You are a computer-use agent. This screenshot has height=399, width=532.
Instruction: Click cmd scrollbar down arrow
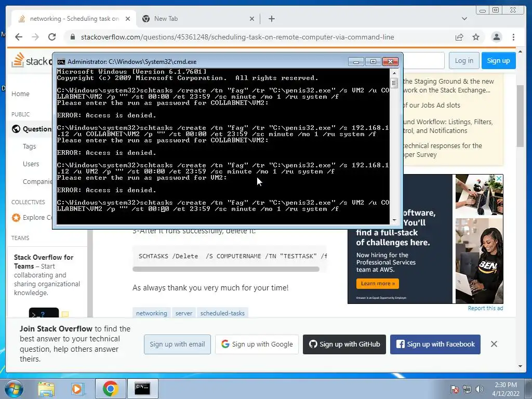click(x=394, y=220)
